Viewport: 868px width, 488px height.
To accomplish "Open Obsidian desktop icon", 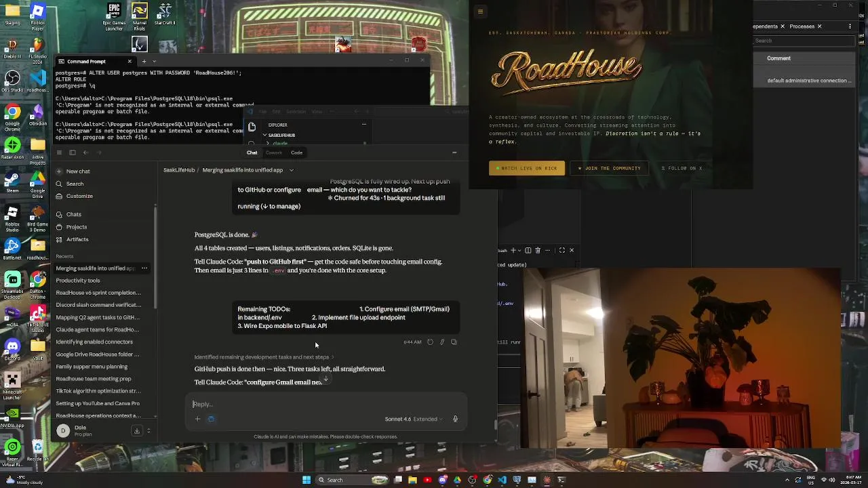I will (x=37, y=115).
